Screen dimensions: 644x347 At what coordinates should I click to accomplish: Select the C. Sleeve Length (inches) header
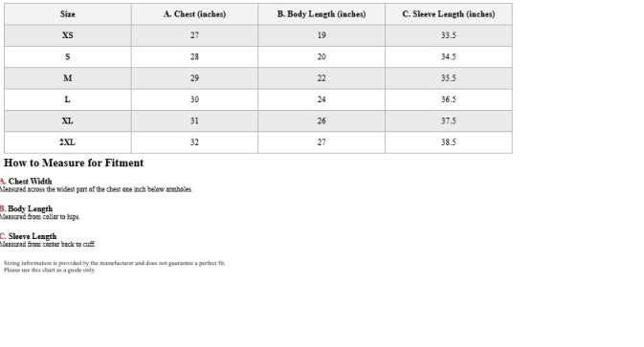click(449, 14)
